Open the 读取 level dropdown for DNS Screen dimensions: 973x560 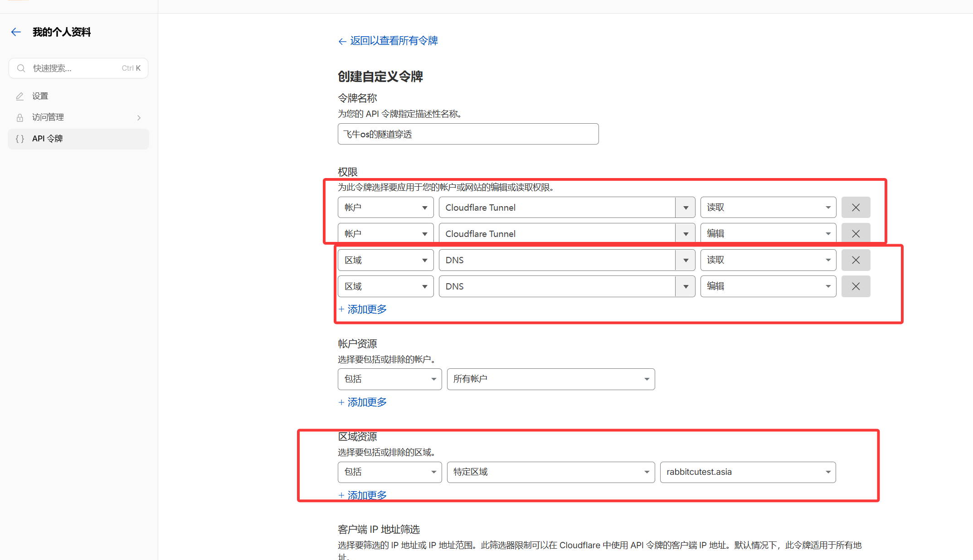tap(768, 260)
